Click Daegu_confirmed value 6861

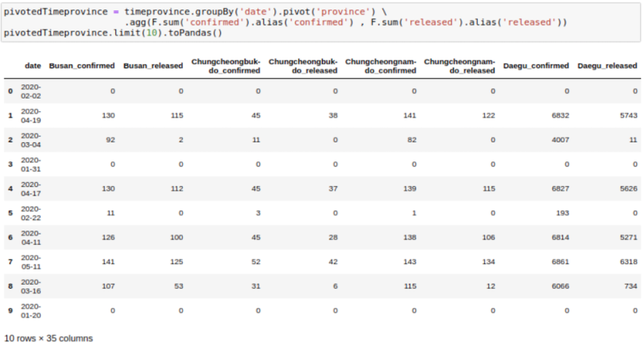coord(561,262)
